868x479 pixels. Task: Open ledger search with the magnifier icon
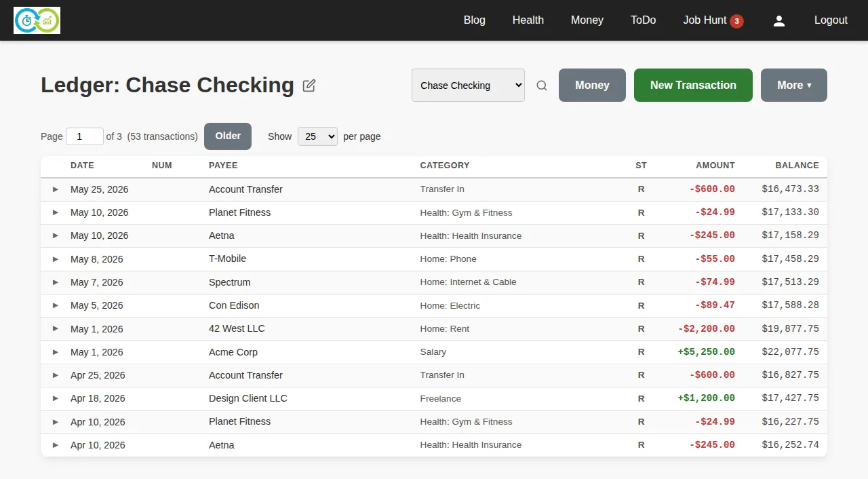point(542,85)
